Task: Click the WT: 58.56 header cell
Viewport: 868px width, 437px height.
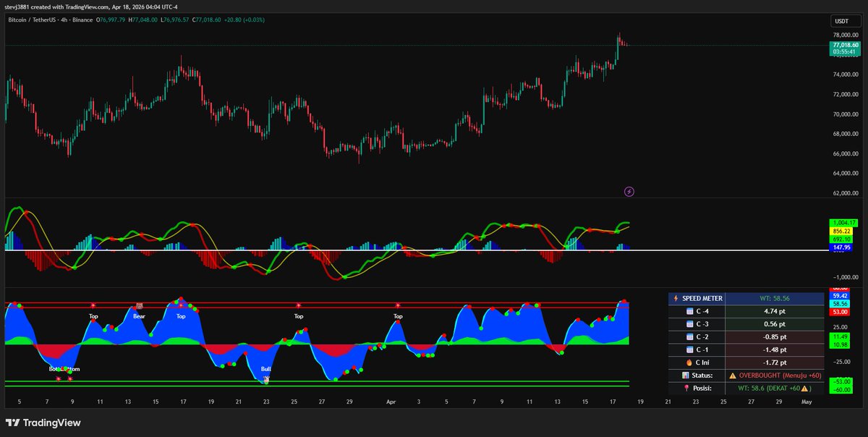Action: (774, 298)
